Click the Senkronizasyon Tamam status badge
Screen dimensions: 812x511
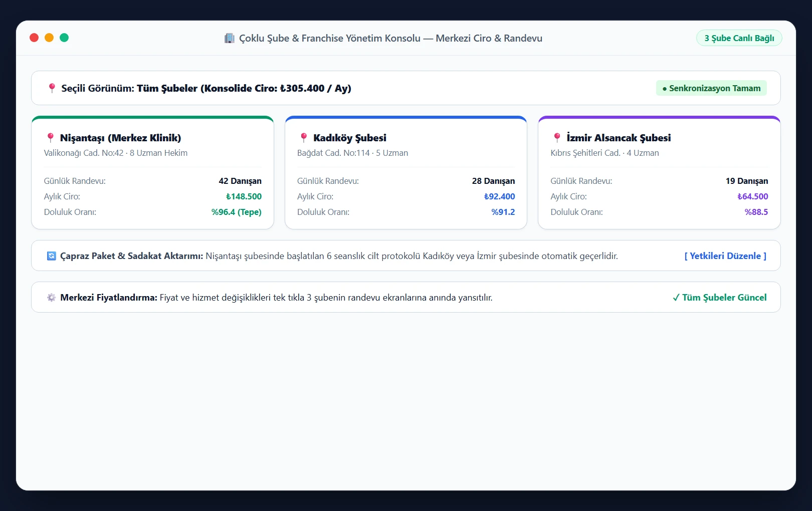coord(711,88)
